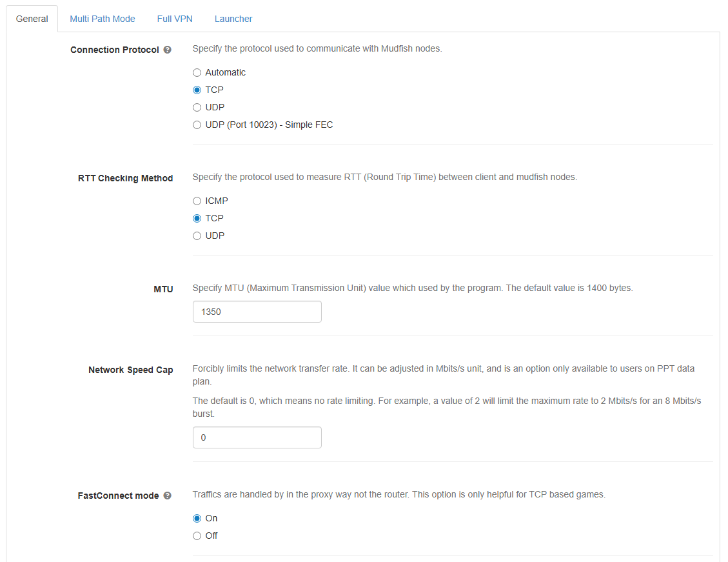Click the Network Speed Cap label

click(x=131, y=370)
